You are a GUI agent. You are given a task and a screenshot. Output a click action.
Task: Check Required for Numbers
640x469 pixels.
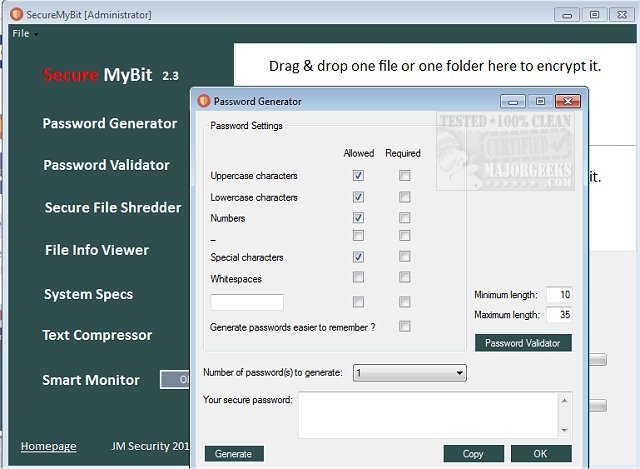pos(404,218)
